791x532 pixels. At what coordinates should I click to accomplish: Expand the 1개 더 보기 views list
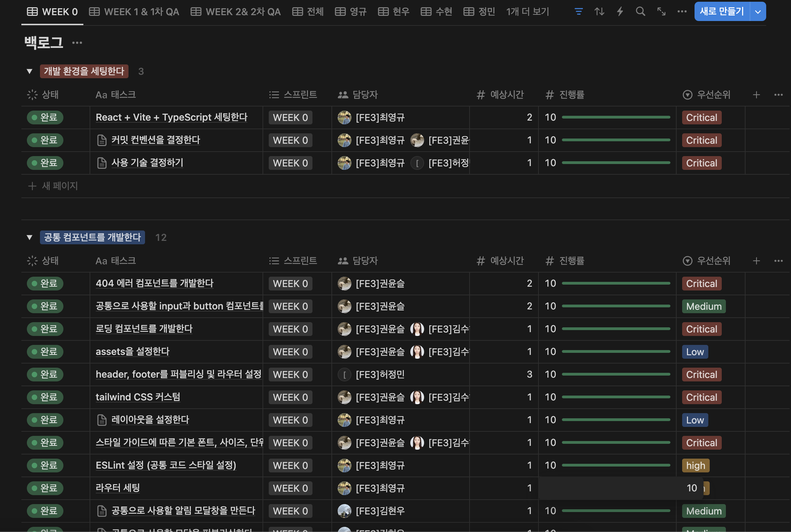point(527,12)
